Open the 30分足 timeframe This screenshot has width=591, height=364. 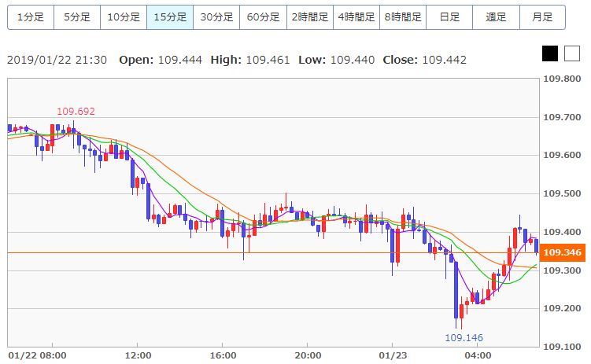click(x=216, y=17)
